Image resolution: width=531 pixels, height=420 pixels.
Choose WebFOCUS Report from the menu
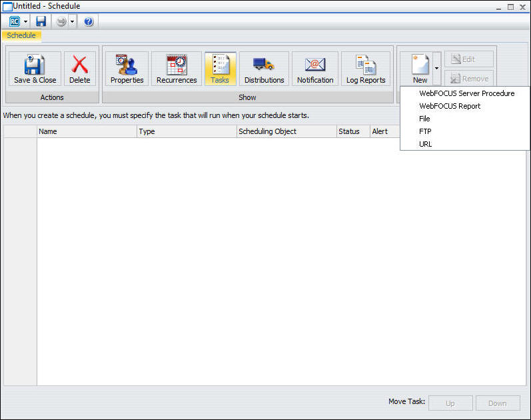coord(465,106)
